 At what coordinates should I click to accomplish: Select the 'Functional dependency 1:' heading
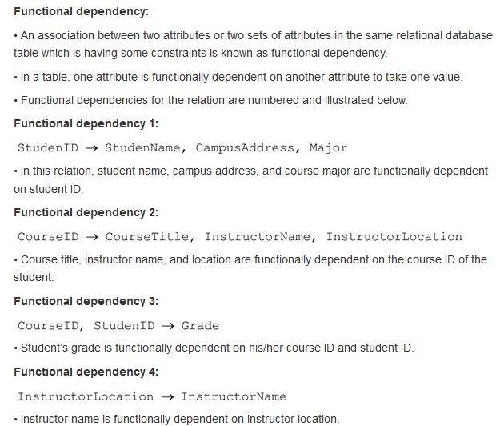point(86,124)
